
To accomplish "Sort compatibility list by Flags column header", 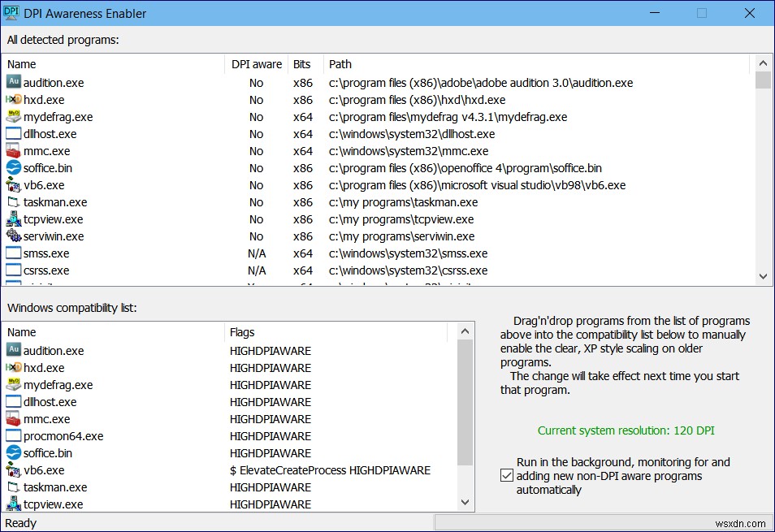I will coord(336,332).
